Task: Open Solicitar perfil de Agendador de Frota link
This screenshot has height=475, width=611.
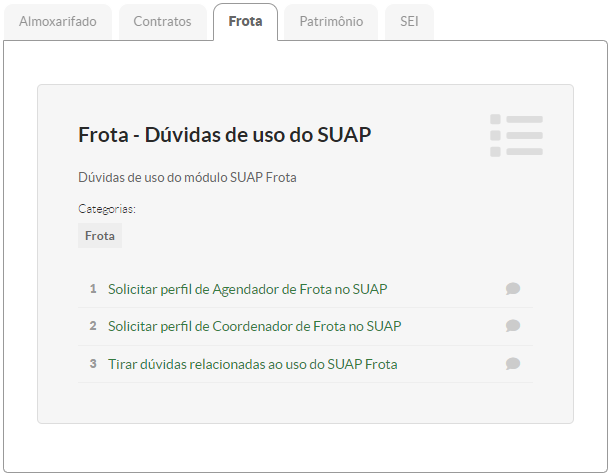Action: (247, 289)
